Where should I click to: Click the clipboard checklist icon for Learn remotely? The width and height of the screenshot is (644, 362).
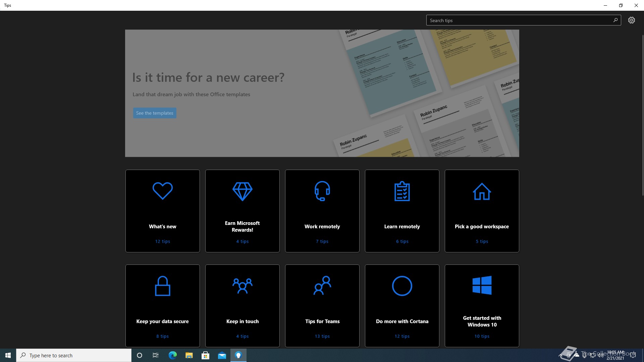tap(402, 191)
